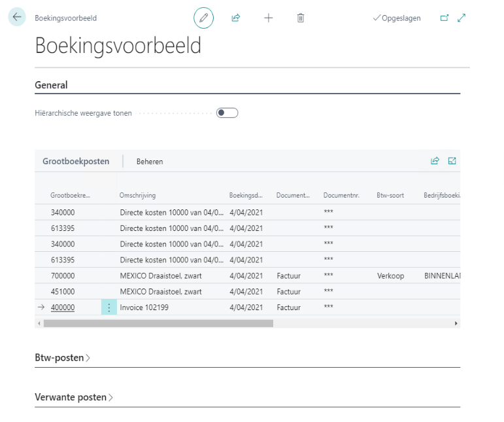Collapse the General section heading
The image size is (504, 422).
[51, 85]
